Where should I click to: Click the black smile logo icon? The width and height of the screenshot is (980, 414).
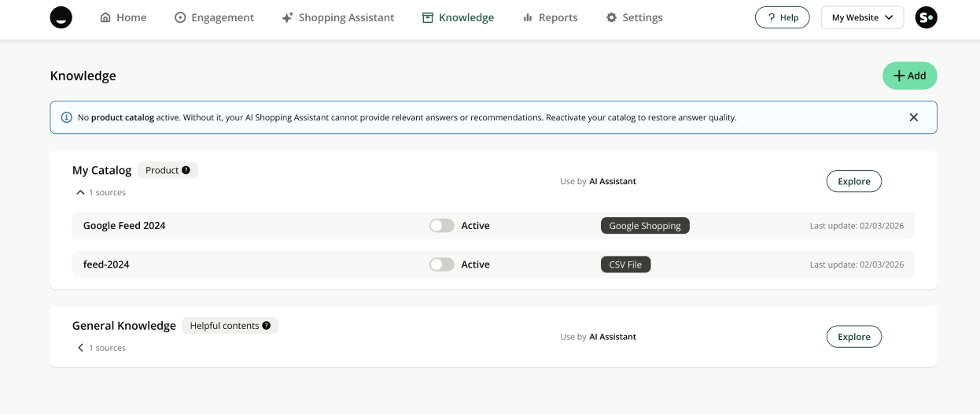pyautogui.click(x=61, y=17)
